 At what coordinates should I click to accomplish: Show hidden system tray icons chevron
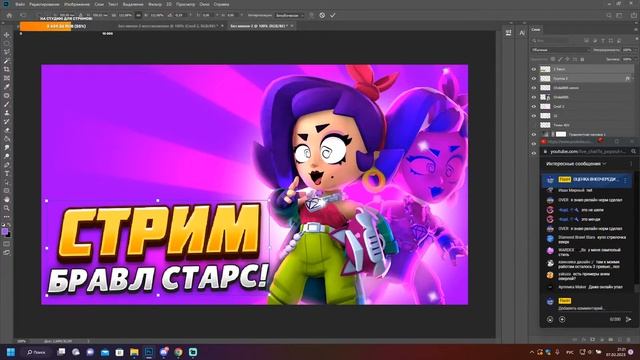pos(531,352)
